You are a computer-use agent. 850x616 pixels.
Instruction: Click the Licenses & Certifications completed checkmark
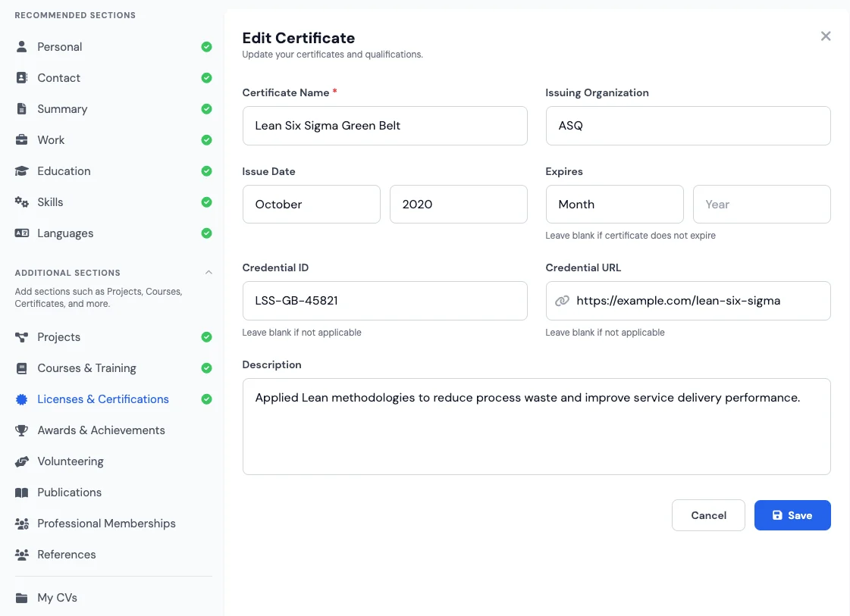click(x=206, y=399)
